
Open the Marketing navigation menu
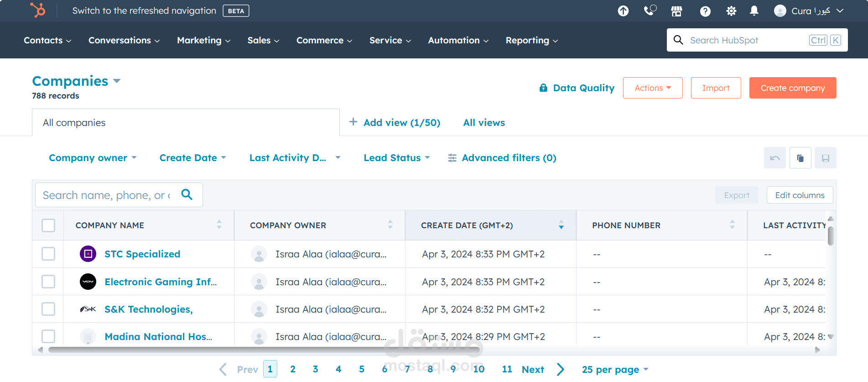click(203, 40)
